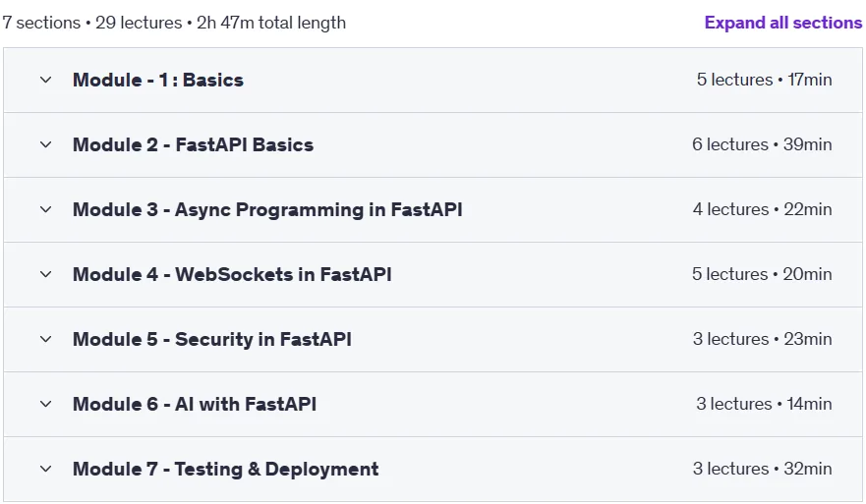Open the Module 6 - AI with FastAPI title
This screenshot has width=866, height=504.
195,404
